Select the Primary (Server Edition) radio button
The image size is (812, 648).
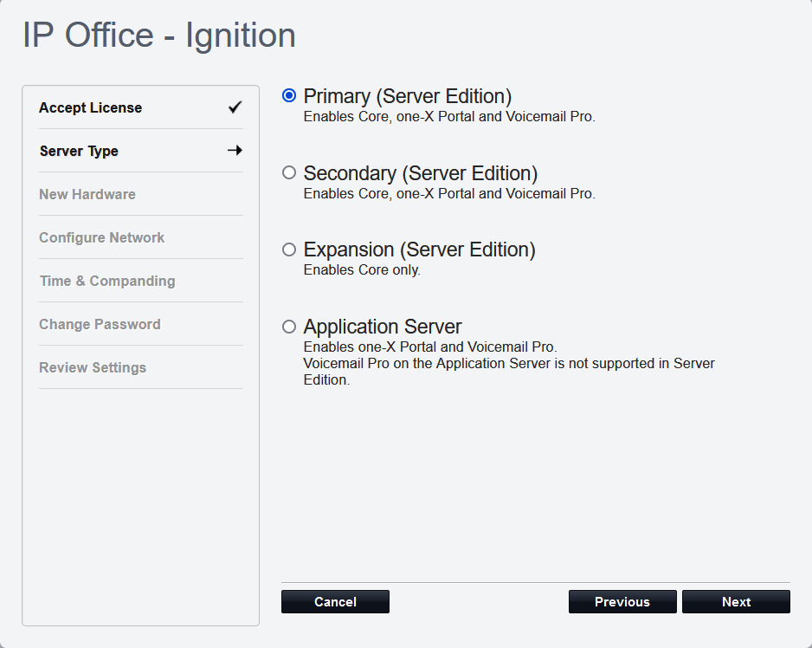click(x=289, y=95)
